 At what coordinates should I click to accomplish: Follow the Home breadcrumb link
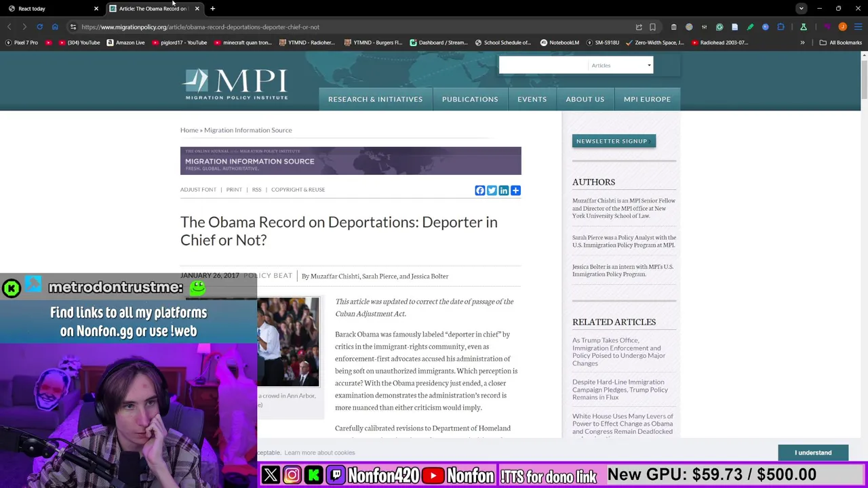[189, 130]
